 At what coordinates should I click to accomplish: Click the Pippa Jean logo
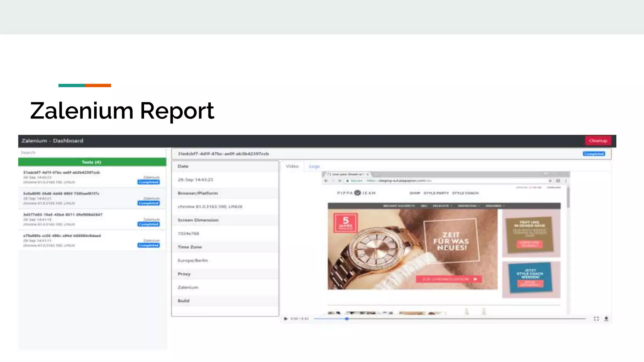pos(356,193)
